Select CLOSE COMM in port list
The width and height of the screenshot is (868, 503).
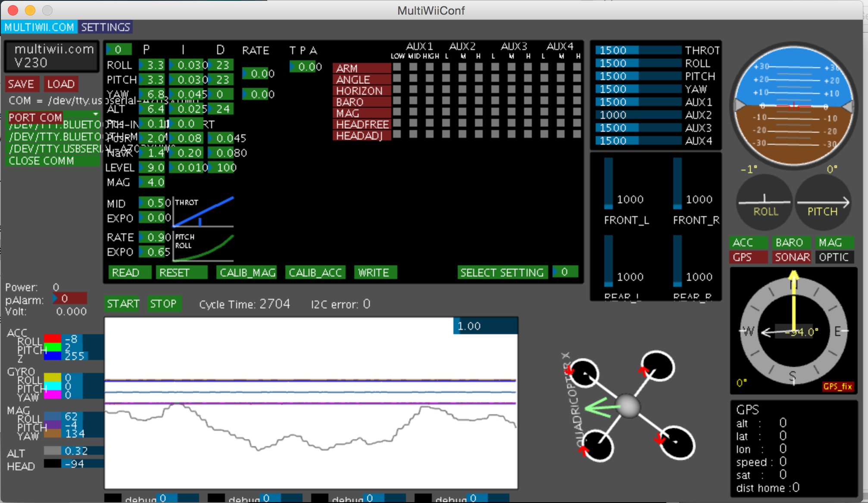tap(42, 161)
